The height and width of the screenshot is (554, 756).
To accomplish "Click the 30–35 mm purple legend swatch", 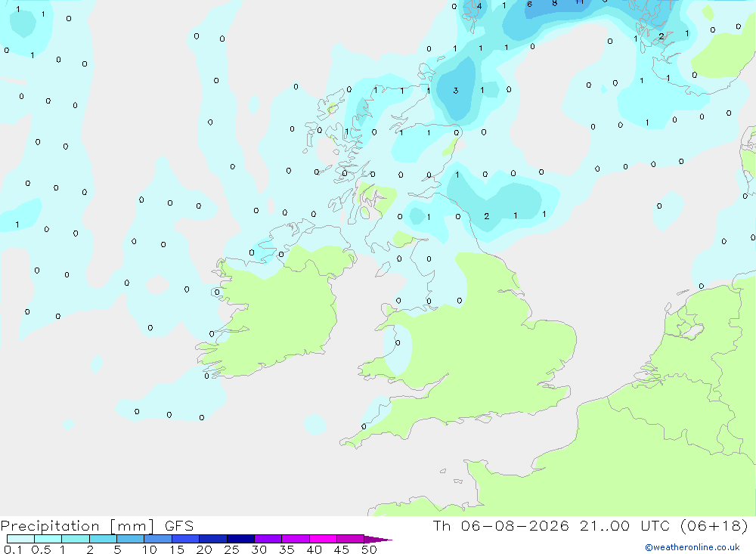I will click(268, 539).
